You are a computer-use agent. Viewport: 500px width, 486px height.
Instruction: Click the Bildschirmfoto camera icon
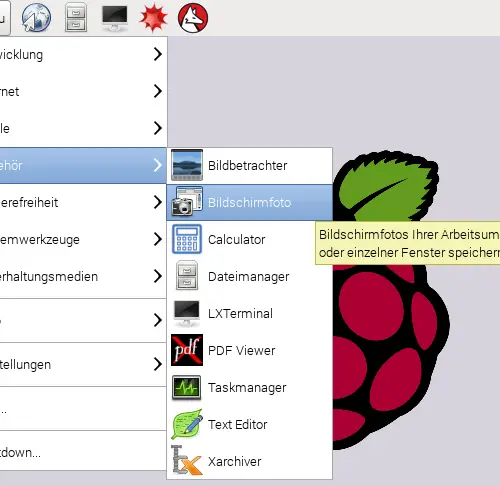pyautogui.click(x=187, y=202)
